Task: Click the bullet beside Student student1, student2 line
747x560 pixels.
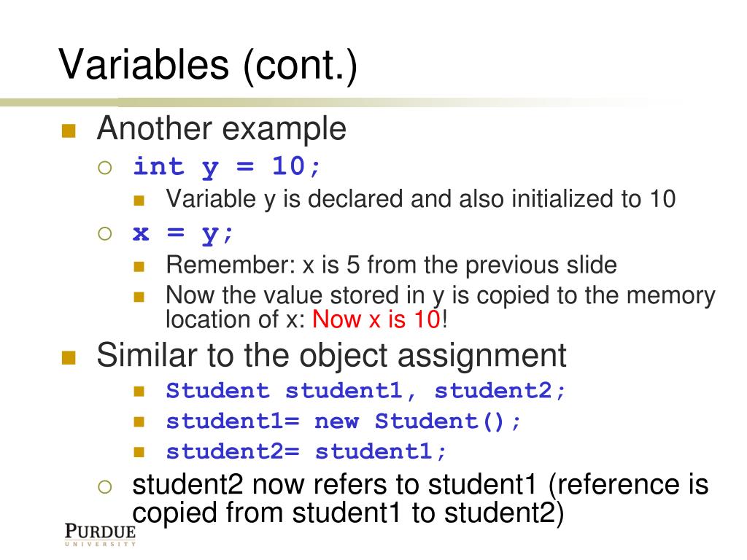Action: coord(139,392)
